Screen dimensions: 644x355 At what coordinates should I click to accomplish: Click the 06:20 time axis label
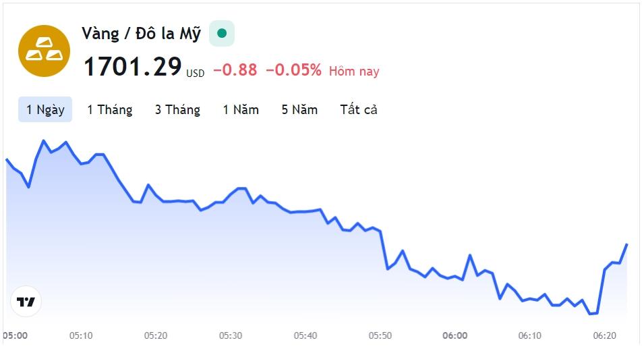pyautogui.click(x=605, y=335)
